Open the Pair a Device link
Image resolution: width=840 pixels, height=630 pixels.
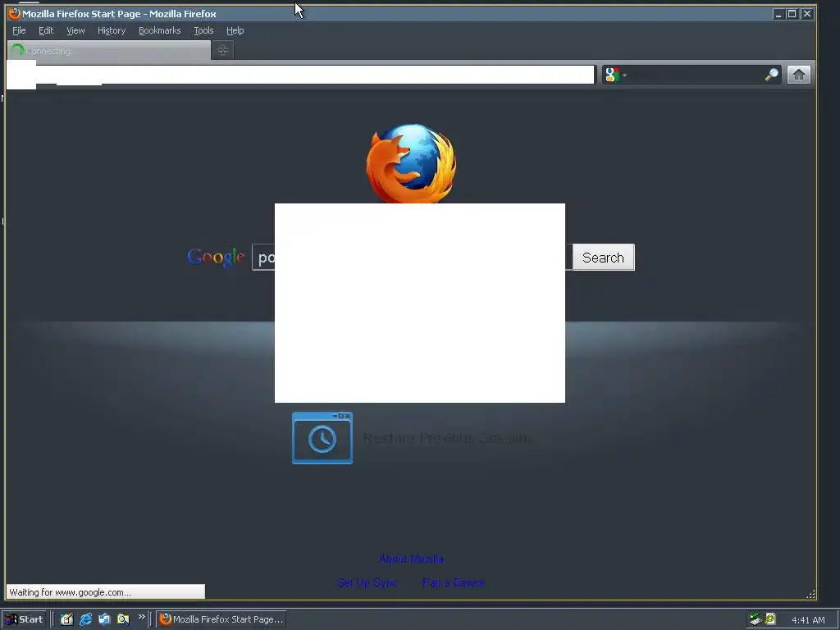(x=453, y=583)
